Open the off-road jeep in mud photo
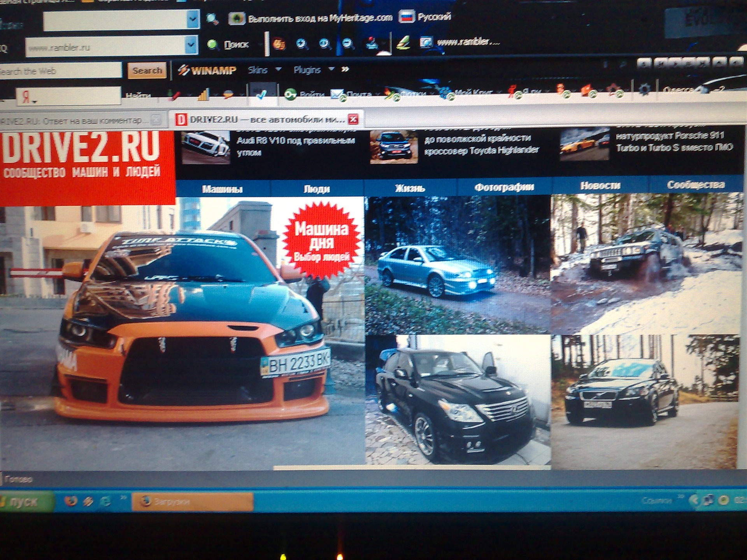 [x=646, y=264]
